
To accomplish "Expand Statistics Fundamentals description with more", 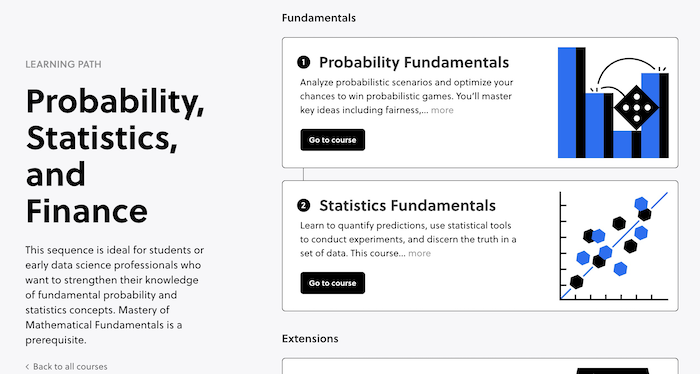I will (419, 253).
